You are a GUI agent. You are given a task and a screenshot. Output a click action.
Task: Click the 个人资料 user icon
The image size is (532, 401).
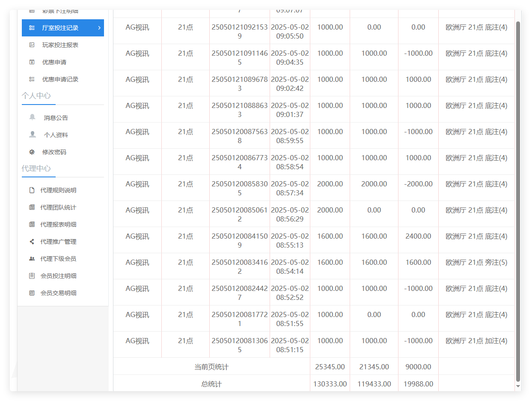33,135
